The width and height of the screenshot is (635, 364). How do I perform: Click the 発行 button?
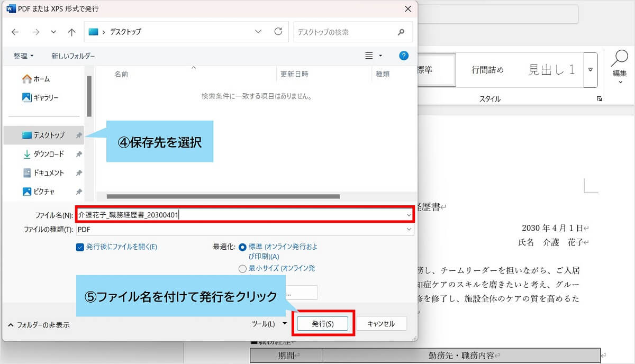323,324
